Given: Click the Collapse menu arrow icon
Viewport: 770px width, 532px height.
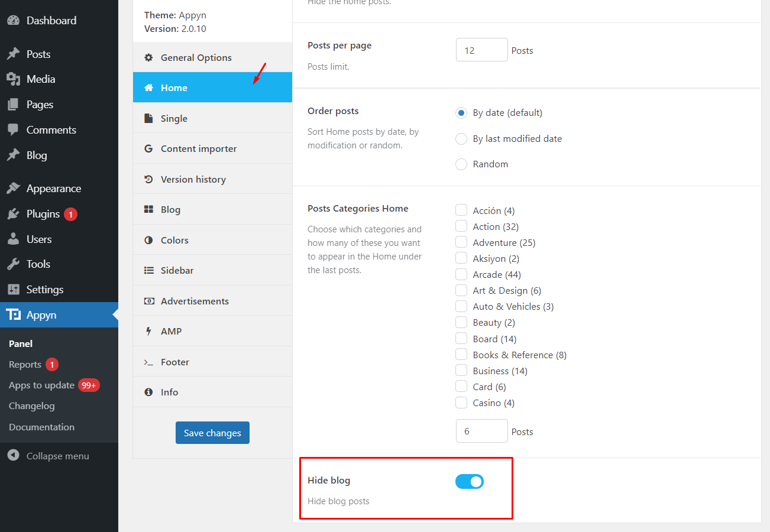Looking at the screenshot, I should coord(13,456).
